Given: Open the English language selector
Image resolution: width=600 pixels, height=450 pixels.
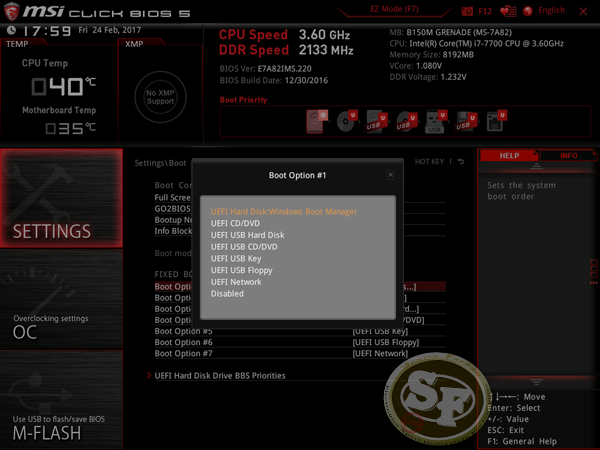Looking at the screenshot, I should coord(551,10).
